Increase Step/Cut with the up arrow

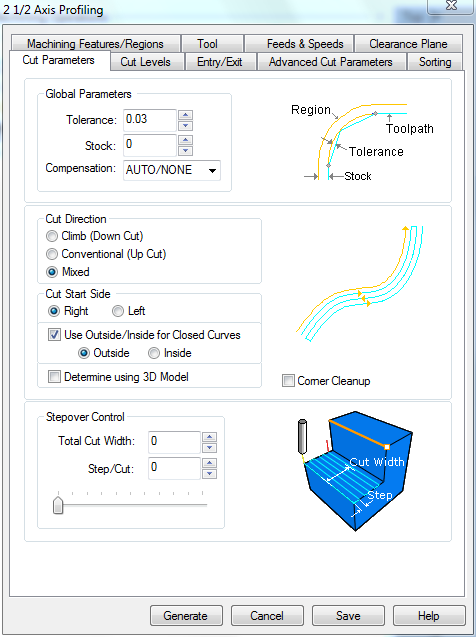click(x=210, y=463)
